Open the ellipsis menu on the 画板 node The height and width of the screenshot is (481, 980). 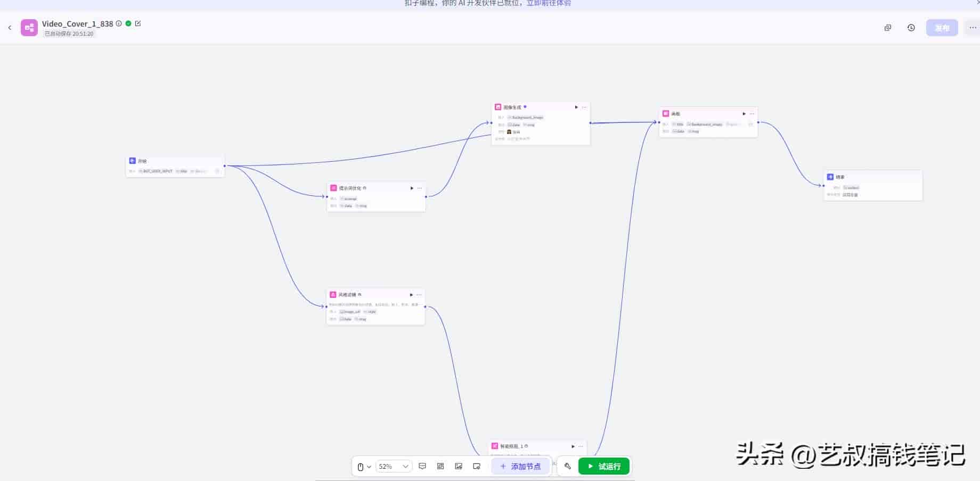[x=752, y=114]
